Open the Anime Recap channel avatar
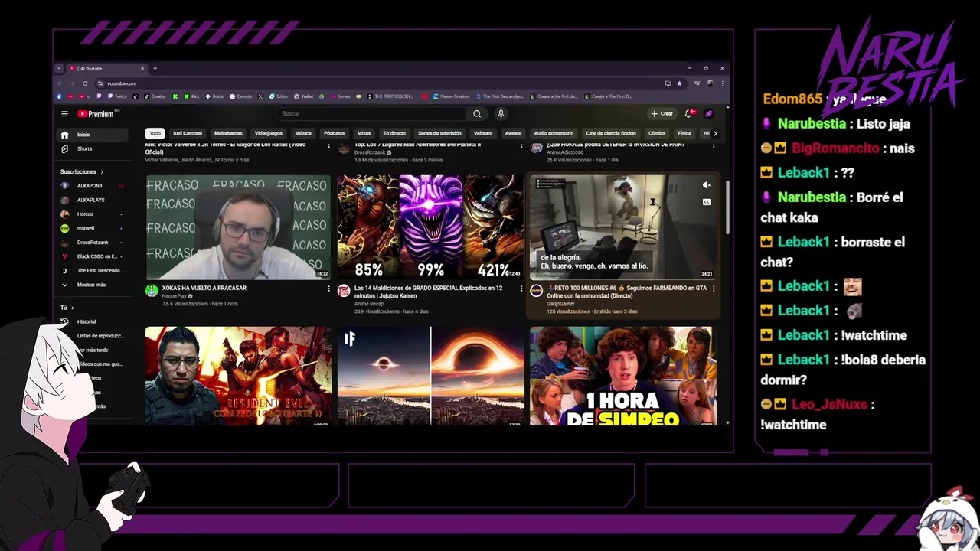Screen dimensions: 980x551 [x=344, y=291]
